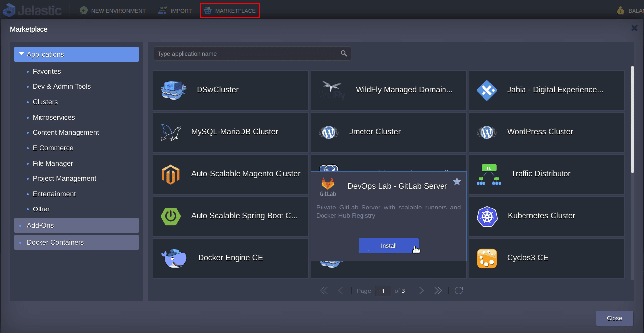644x333 pixels.
Task: Go to the first page
Action: pos(324,291)
